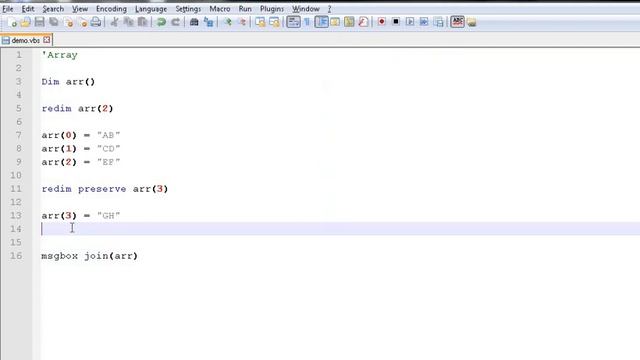Create a new document with toolbar icon

point(12,22)
